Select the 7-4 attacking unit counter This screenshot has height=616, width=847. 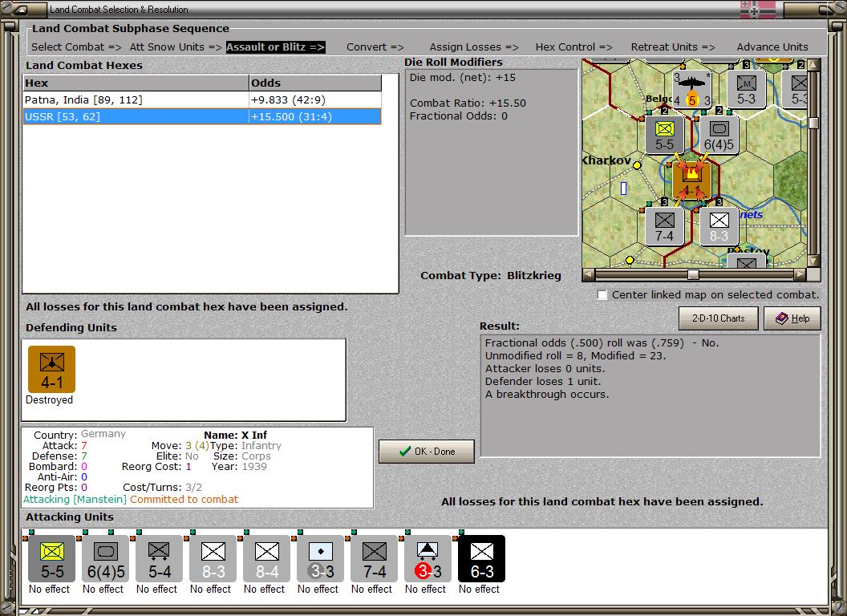[x=374, y=559]
